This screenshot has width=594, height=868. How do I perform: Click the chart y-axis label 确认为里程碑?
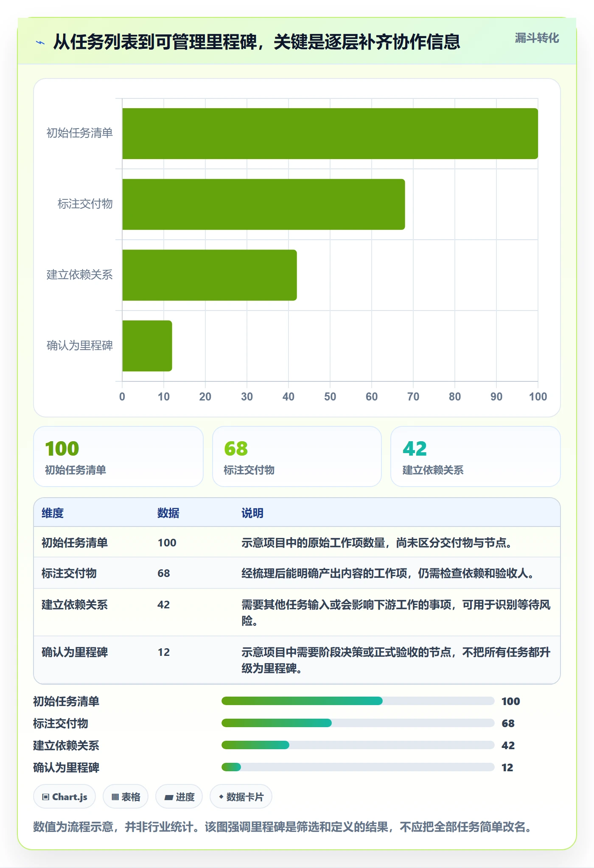(80, 346)
